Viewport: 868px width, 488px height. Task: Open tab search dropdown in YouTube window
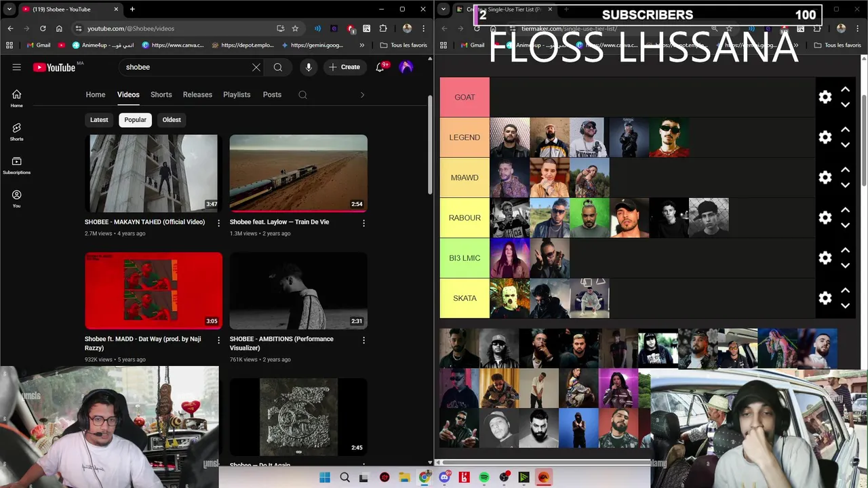9,9
